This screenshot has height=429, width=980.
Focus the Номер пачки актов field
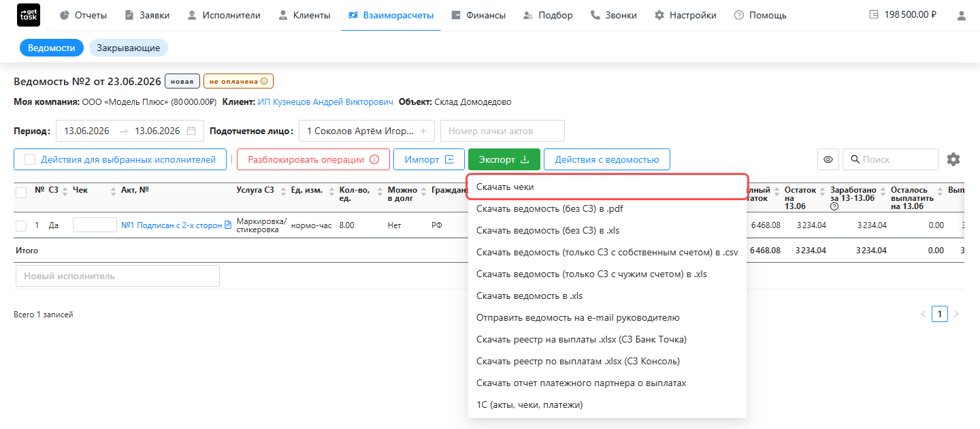(x=502, y=131)
